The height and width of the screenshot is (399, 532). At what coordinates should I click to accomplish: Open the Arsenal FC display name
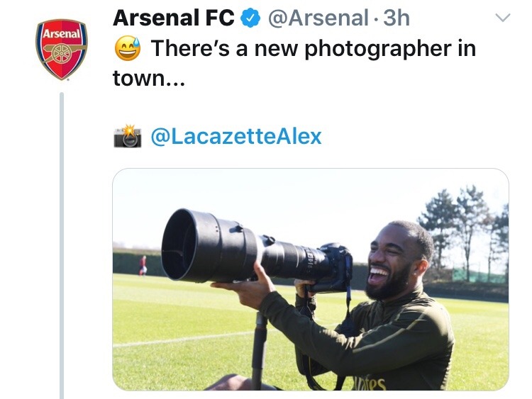[173, 18]
